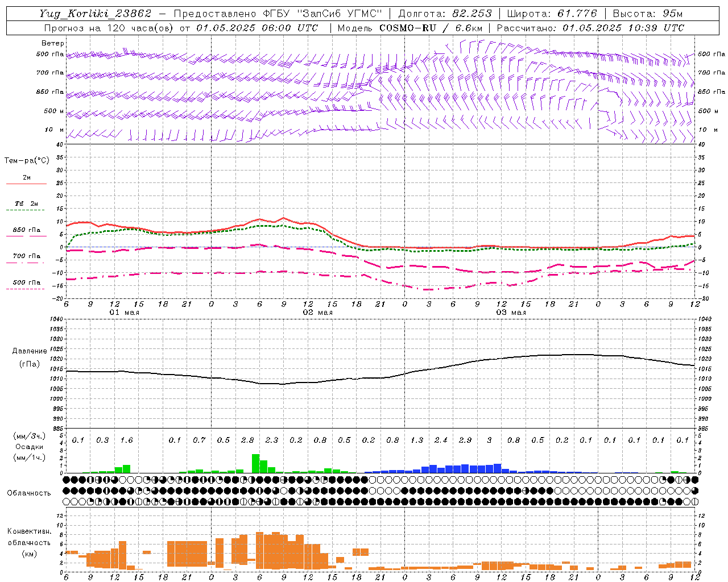Click the '2м' temperature legend entry

[27, 178]
